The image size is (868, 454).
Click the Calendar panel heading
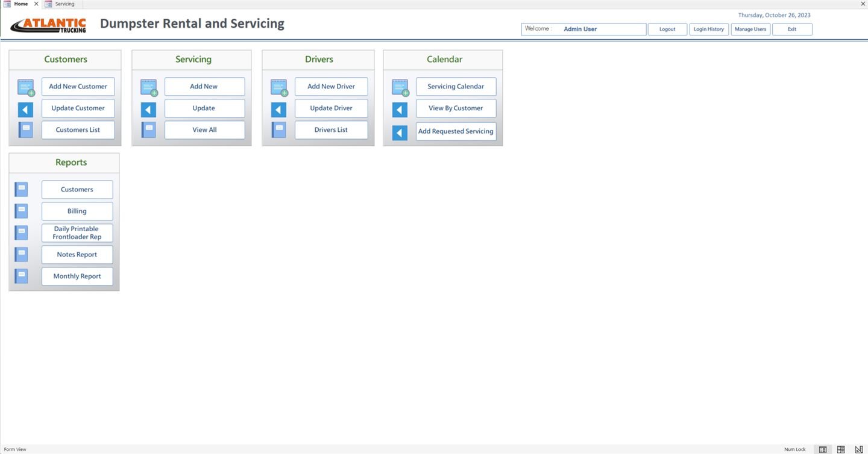point(444,59)
